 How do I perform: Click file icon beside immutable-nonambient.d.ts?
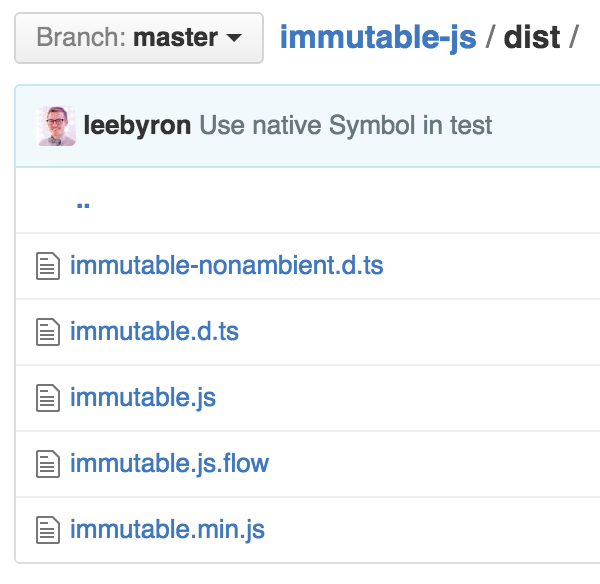(x=48, y=266)
